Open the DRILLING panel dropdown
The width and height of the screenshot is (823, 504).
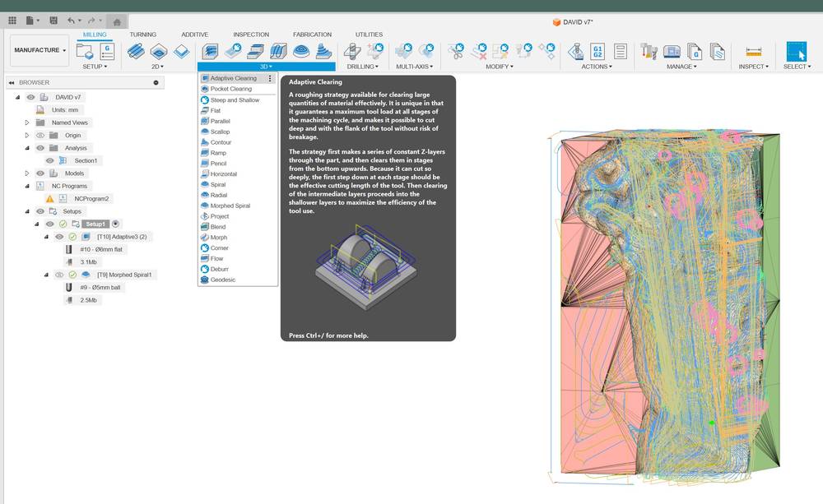click(363, 67)
